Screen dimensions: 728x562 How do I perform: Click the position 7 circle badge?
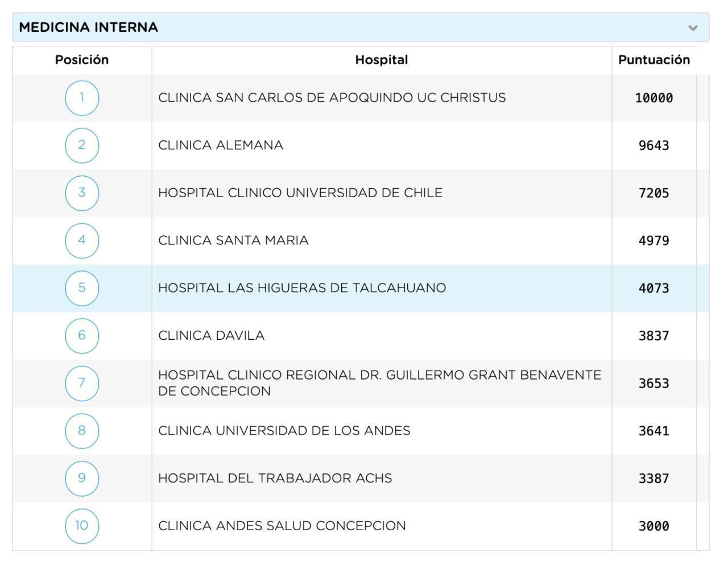coord(82,383)
